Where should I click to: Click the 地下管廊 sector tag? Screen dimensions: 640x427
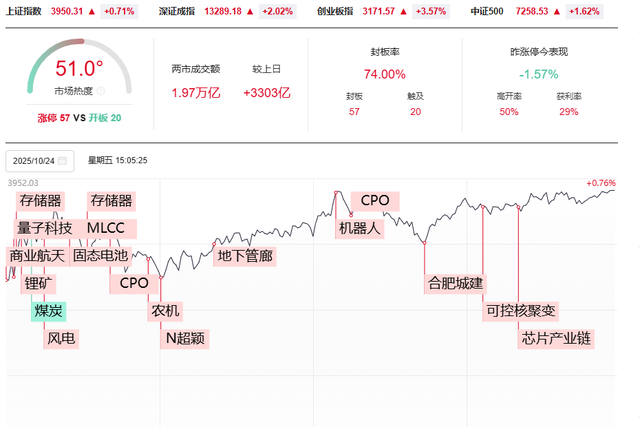[245, 256]
